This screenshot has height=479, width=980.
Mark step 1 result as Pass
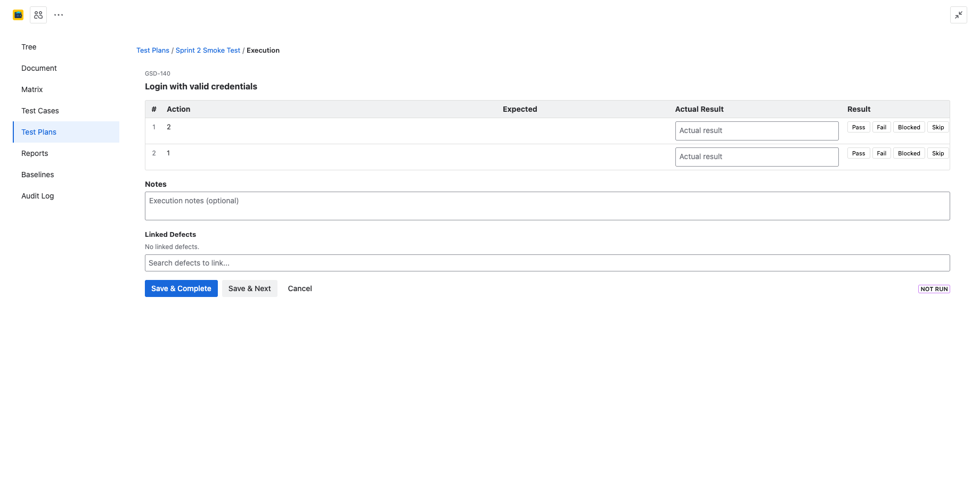[x=858, y=127]
